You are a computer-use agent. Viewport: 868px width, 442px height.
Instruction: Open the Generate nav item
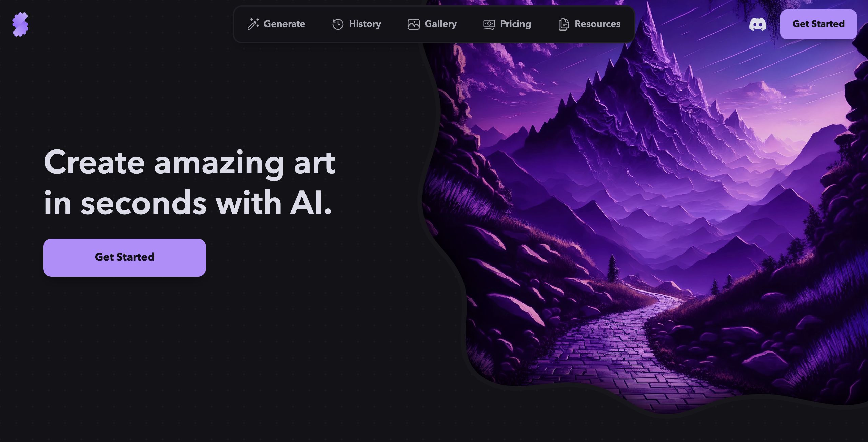[284, 24]
